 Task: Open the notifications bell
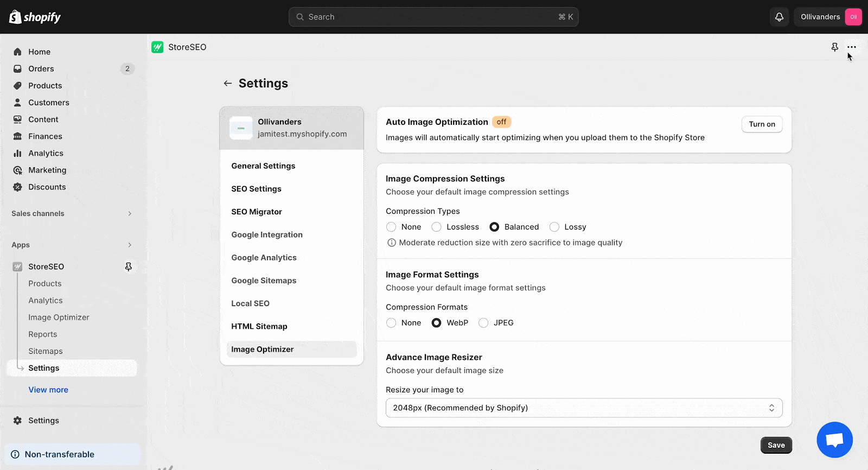point(779,17)
